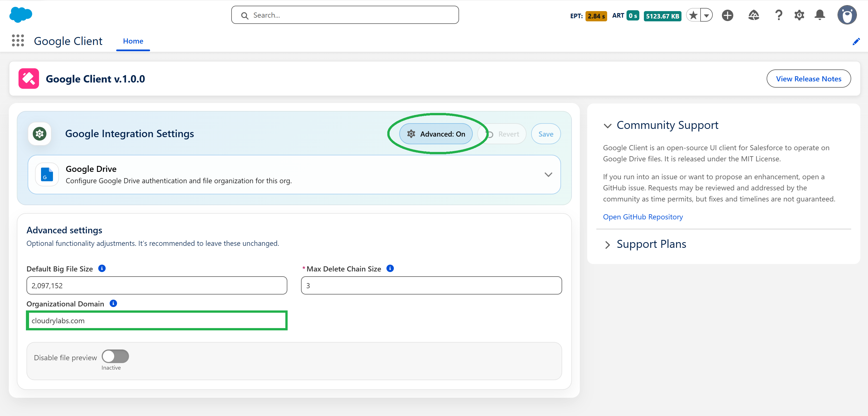Open Trailhead help via the mountain icon

click(x=754, y=15)
